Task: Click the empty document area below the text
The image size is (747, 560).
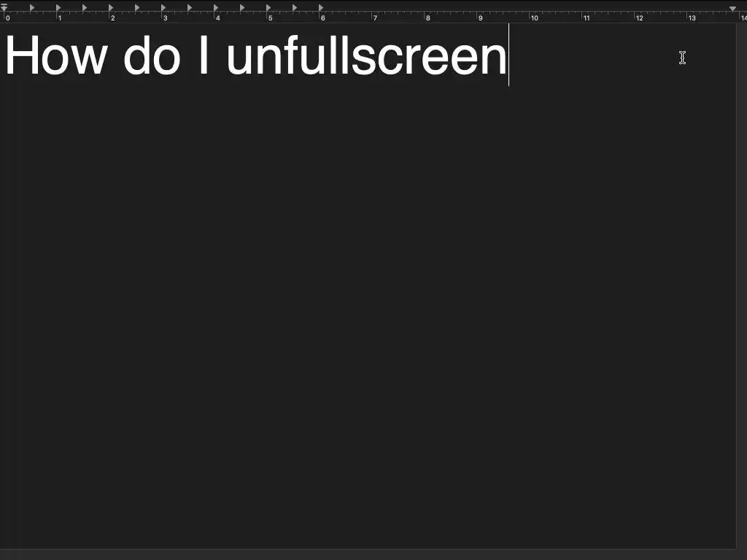Action: (368, 314)
